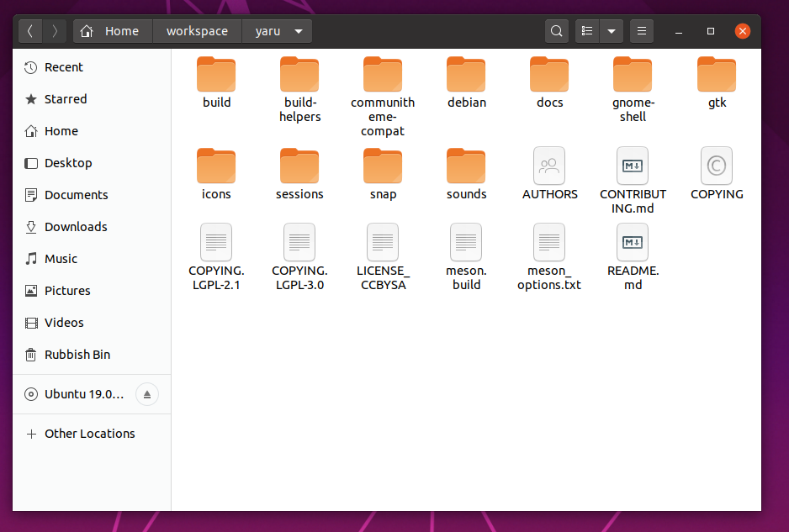This screenshot has height=532, width=789.
Task: Select the sounds folder icon
Action: (x=466, y=166)
